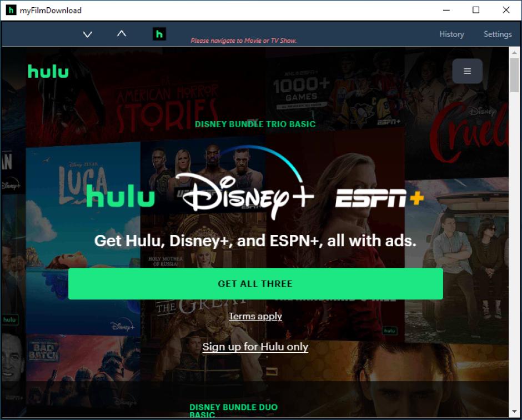
Task: Click the GET ALL THREE button
Action: [x=255, y=283]
